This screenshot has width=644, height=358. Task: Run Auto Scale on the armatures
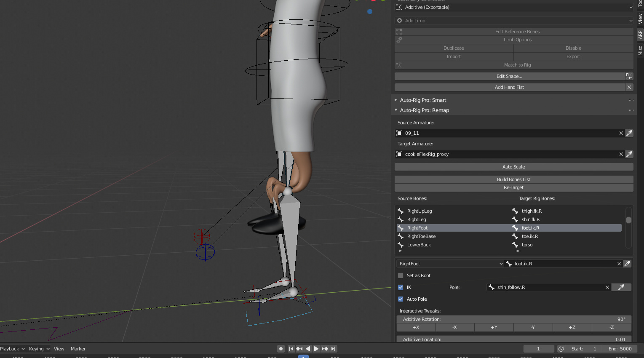click(513, 166)
